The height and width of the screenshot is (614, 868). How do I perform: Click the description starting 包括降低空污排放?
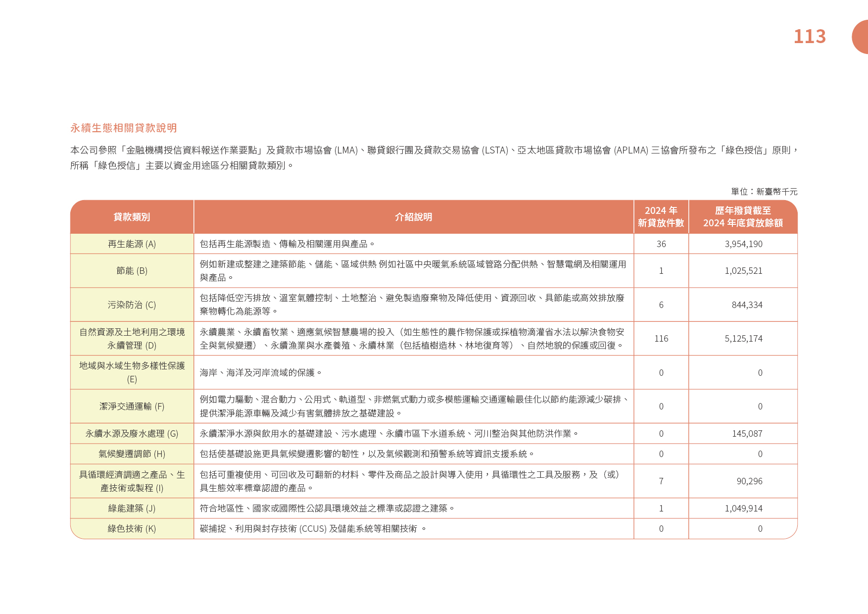[x=412, y=305]
